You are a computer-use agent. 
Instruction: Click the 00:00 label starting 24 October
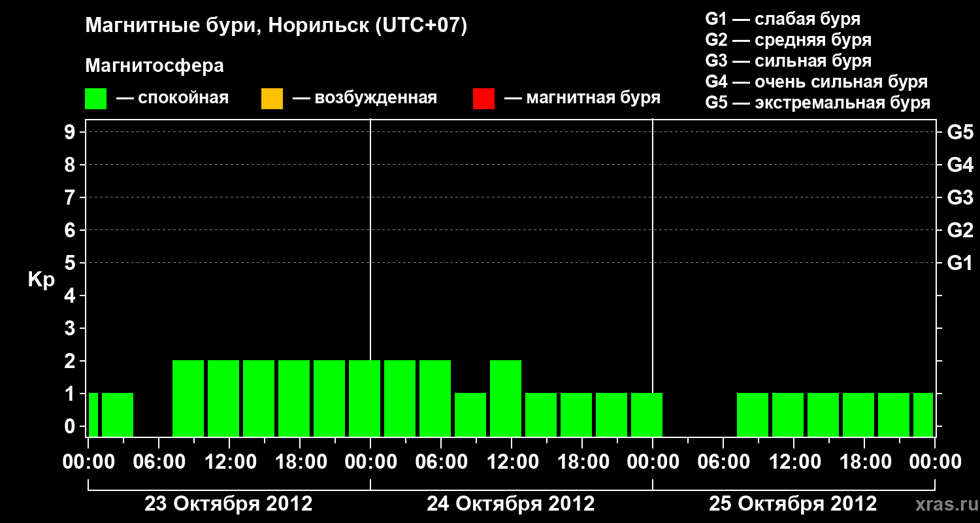370,462
